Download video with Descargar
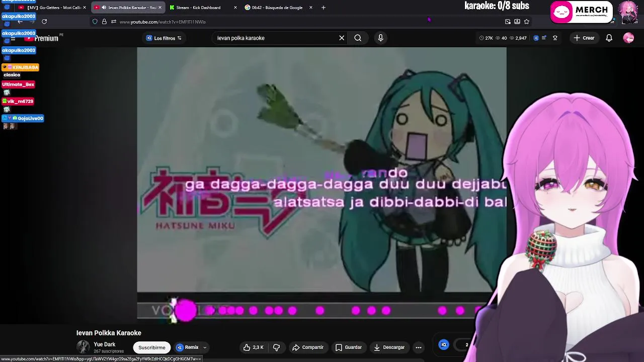Image resolution: width=644 pixels, height=362 pixels. pos(389,347)
